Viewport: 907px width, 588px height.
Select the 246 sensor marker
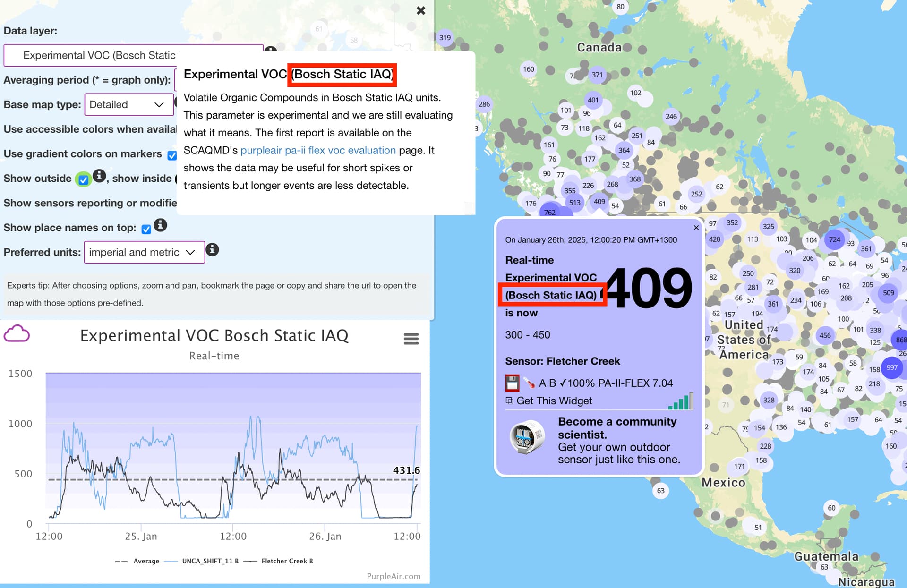pyautogui.click(x=671, y=117)
